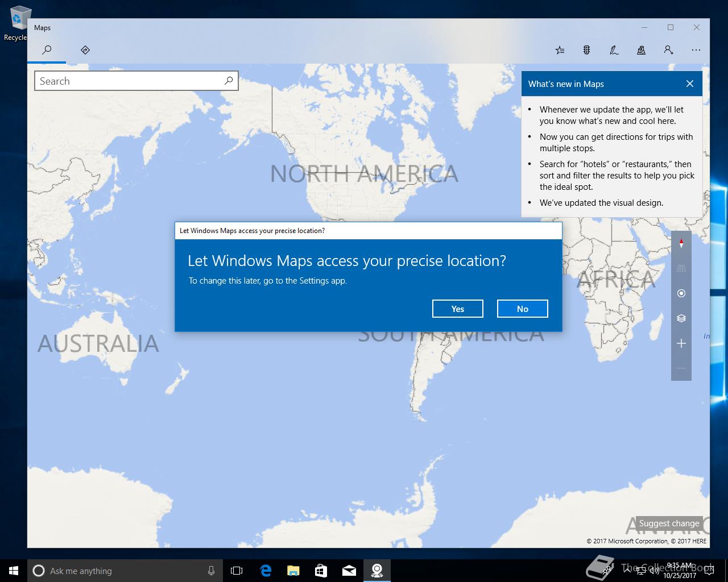Click the account sign-in person icon

tap(669, 50)
